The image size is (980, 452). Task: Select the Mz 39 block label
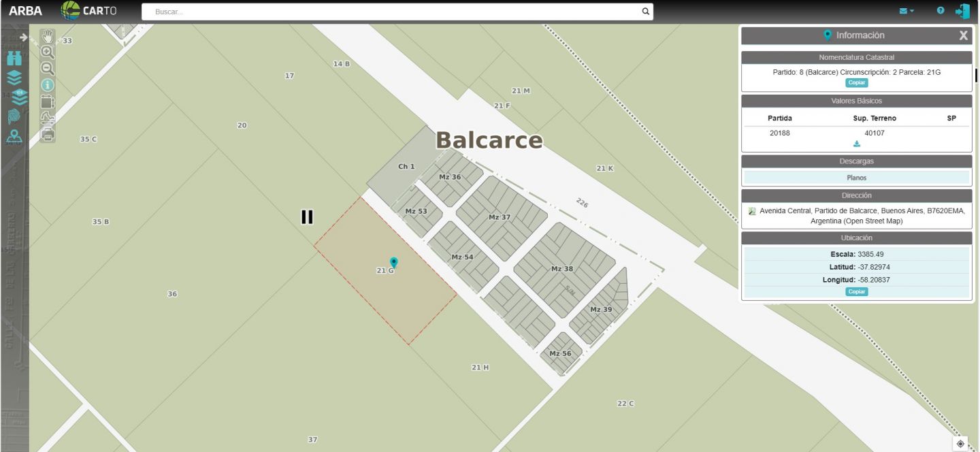coord(601,310)
